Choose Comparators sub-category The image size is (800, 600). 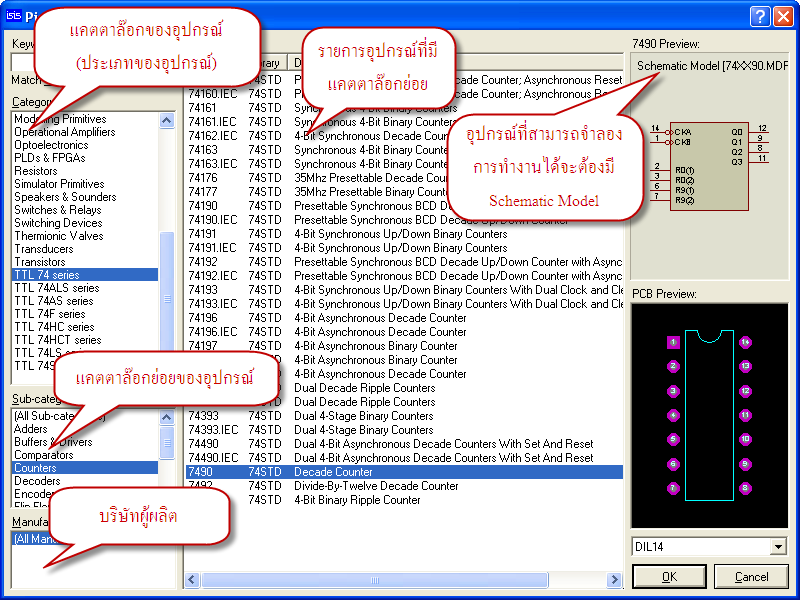[x=44, y=455]
